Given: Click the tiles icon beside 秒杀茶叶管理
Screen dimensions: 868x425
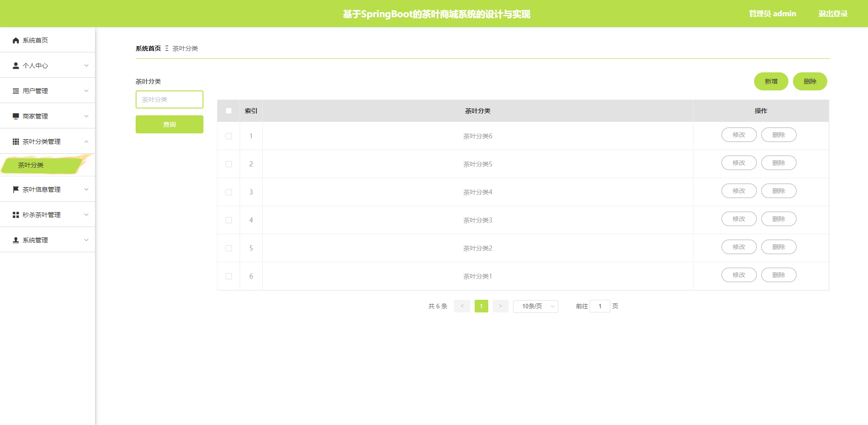Looking at the screenshot, I should point(16,215).
